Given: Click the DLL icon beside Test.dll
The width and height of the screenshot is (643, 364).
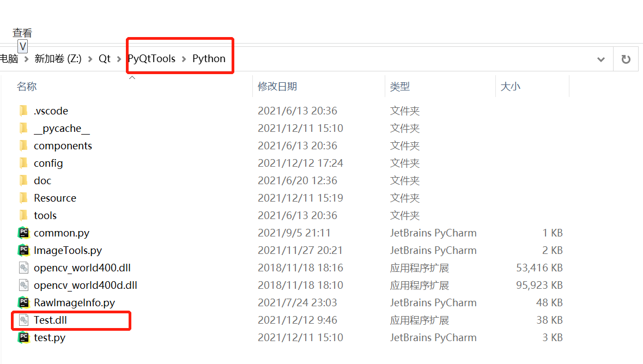Looking at the screenshot, I should tap(24, 320).
